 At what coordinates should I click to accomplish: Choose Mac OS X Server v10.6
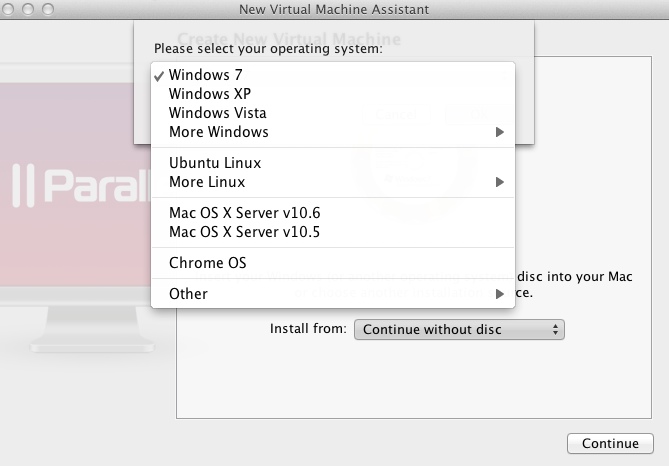tap(333, 213)
